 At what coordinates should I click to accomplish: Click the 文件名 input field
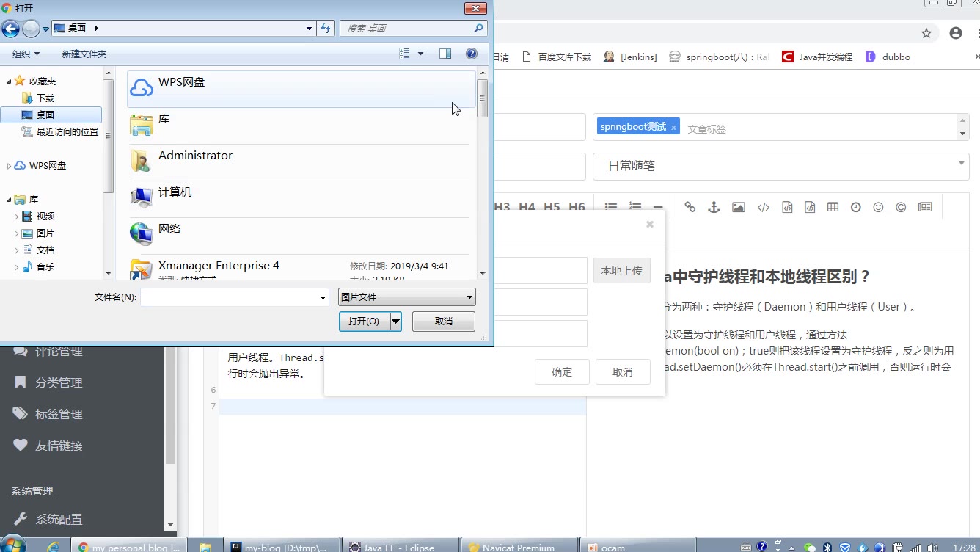[x=229, y=297]
